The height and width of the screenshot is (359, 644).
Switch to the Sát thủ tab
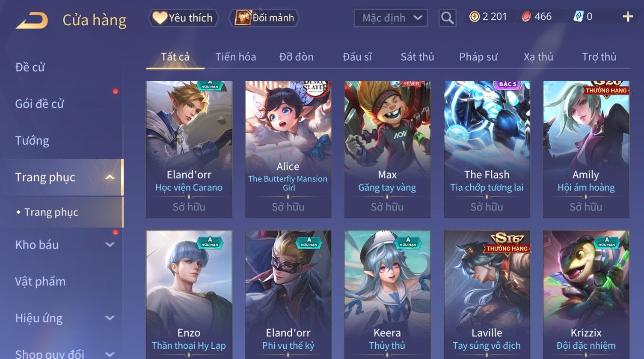click(x=417, y=57)
